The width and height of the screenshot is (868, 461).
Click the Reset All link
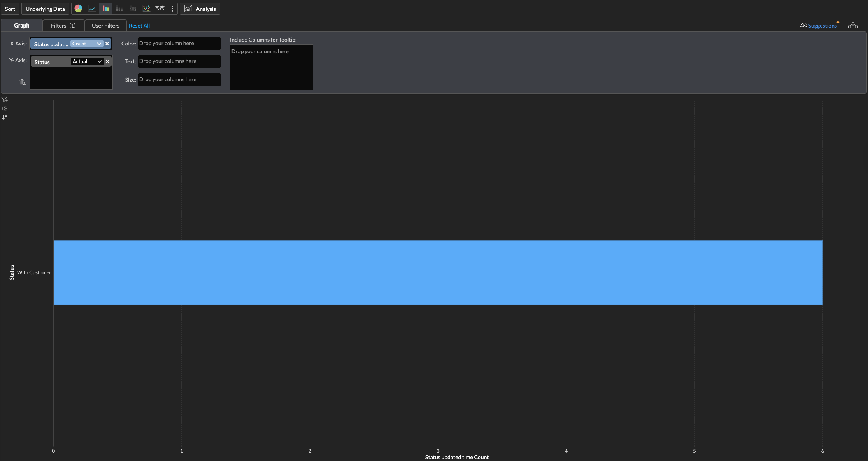139,26
